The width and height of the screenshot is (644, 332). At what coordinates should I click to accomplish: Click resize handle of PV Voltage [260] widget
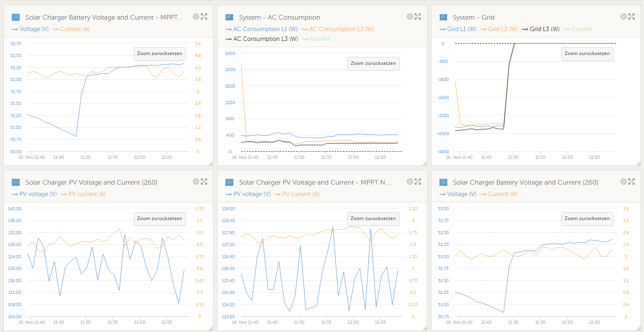point(211,328)
